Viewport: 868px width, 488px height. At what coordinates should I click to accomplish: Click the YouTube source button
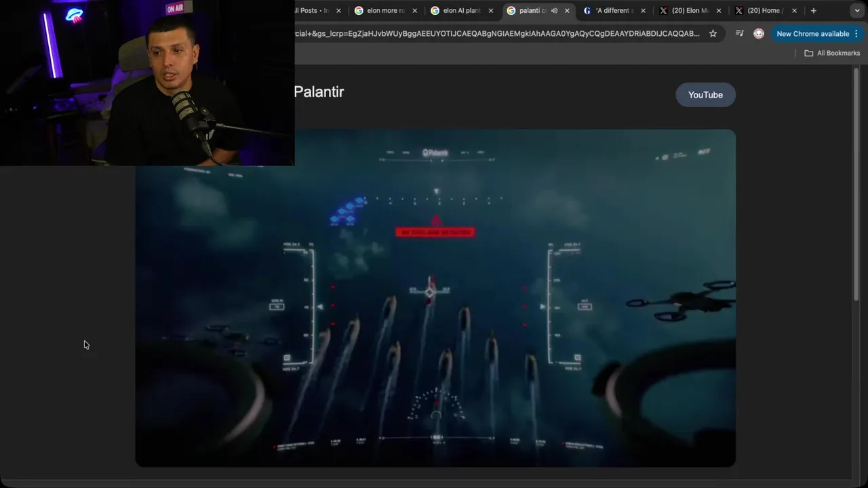pyautogui.click(x=705, y=95)
